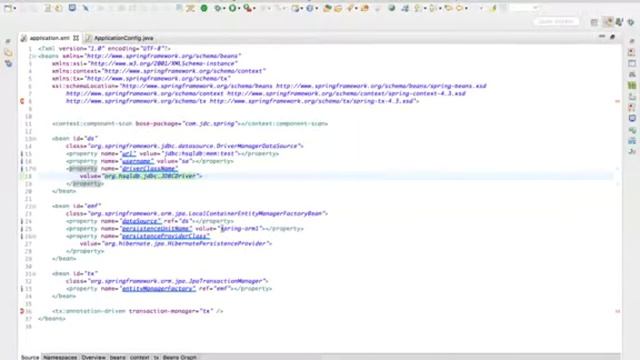Screen dimensions: 640x360
Task: Select the Overview tab at bottom
Action: point(93,357)
